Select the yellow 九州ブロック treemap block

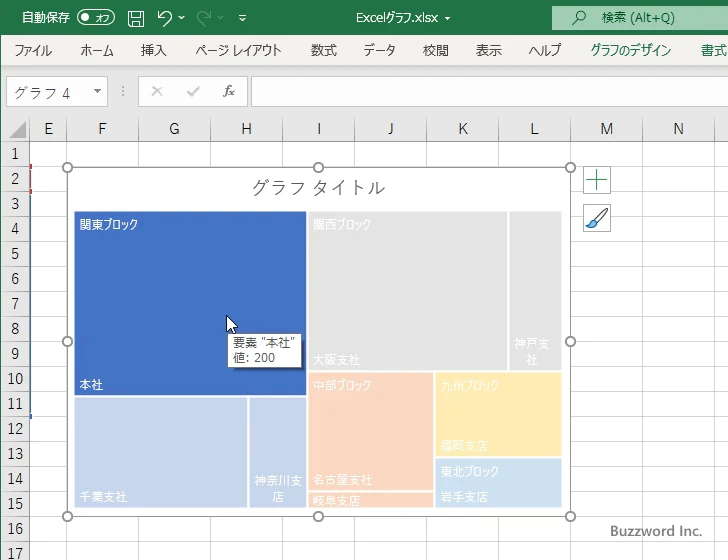pos(498,413)
